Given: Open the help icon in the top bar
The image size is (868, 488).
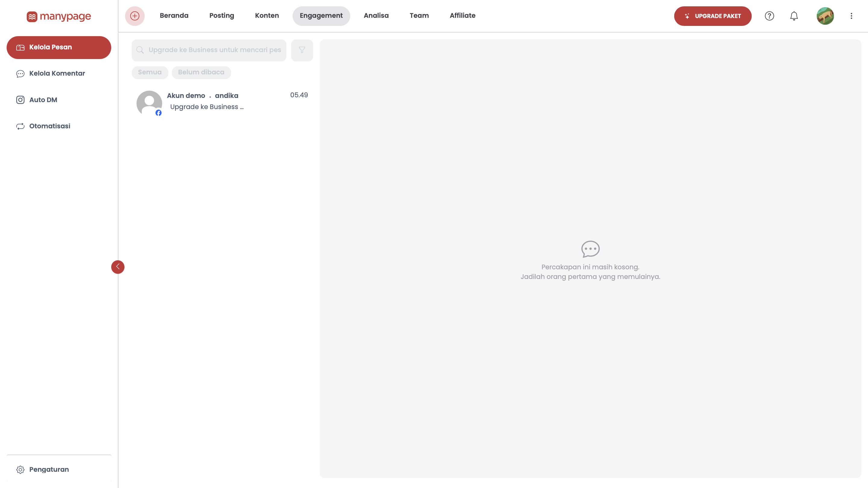Looking at the screenshot, I should coord(769,16).
